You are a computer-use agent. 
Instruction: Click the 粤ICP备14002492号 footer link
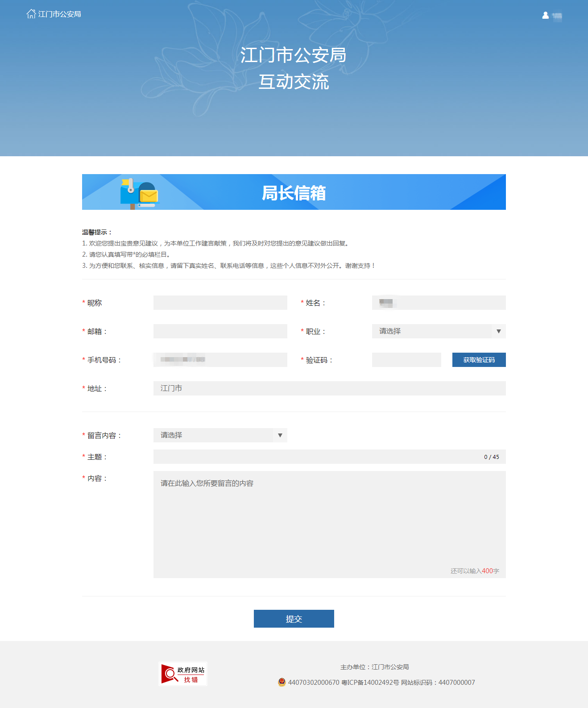(370, 683)
